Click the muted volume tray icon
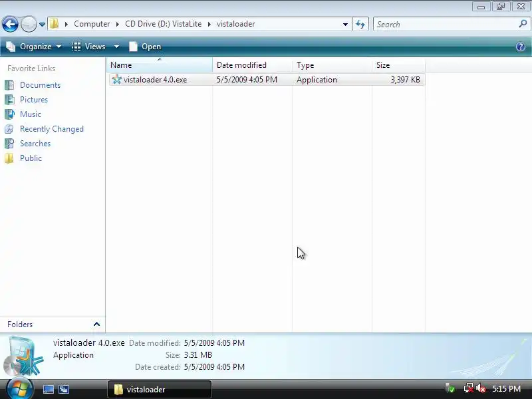 (x=481, y=388)
